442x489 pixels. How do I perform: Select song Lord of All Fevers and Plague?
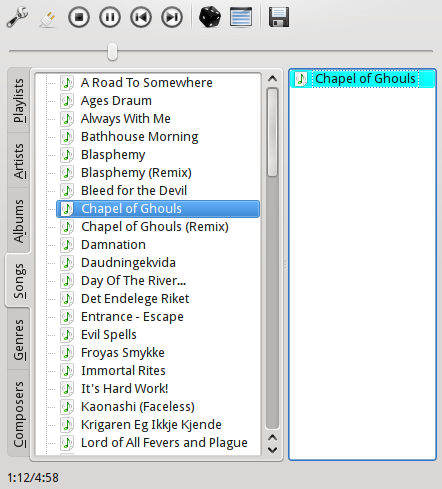(x=164, y=443)
